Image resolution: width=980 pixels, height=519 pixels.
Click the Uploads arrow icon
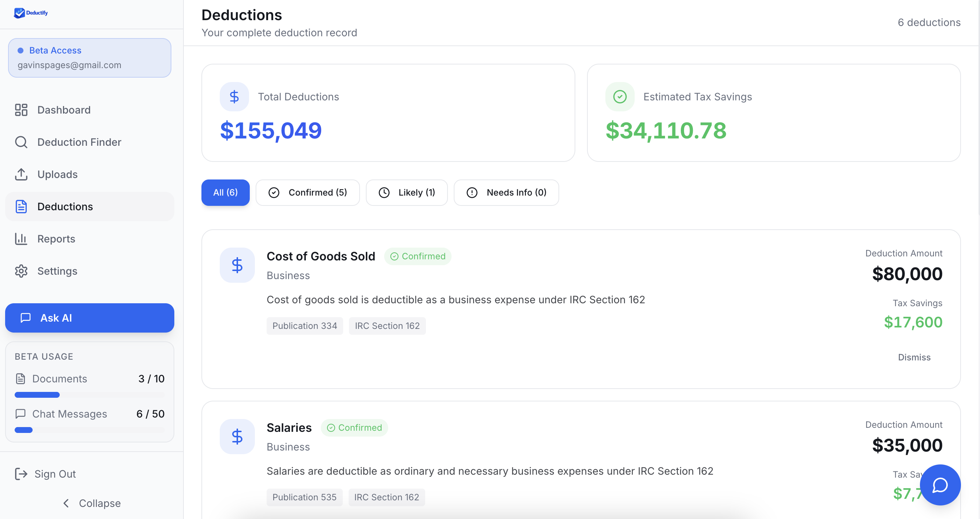21,174
